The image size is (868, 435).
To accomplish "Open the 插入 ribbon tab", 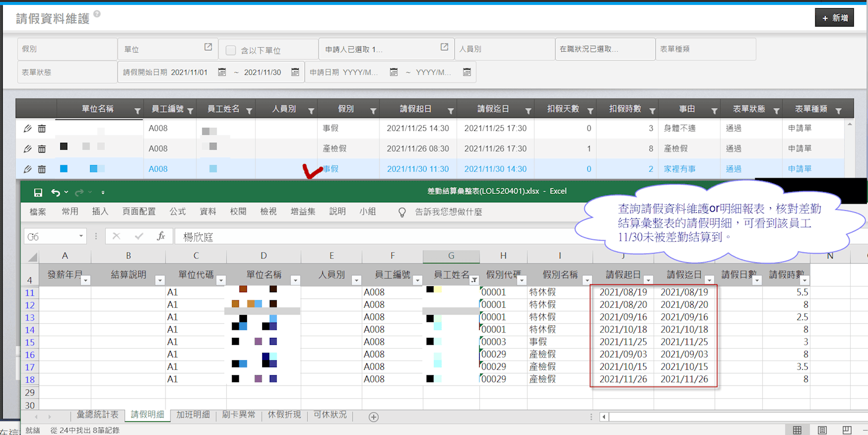I will (x=100, y=212).
